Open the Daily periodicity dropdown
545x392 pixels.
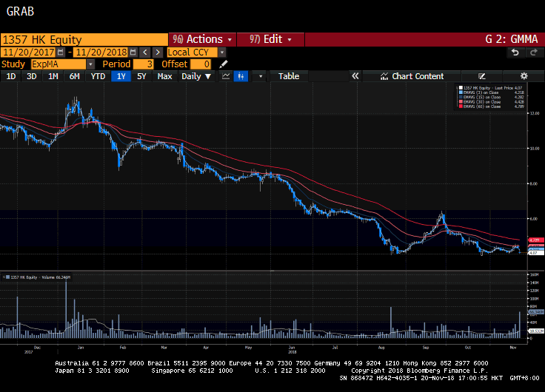[196, 76]
